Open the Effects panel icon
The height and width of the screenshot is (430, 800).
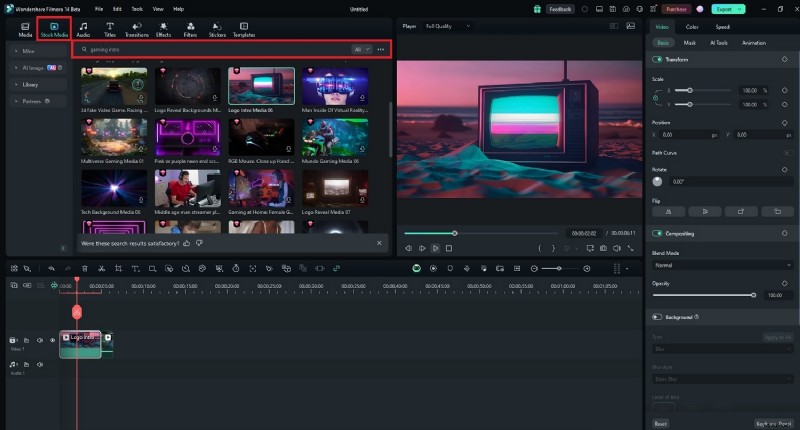pos(163,27)
